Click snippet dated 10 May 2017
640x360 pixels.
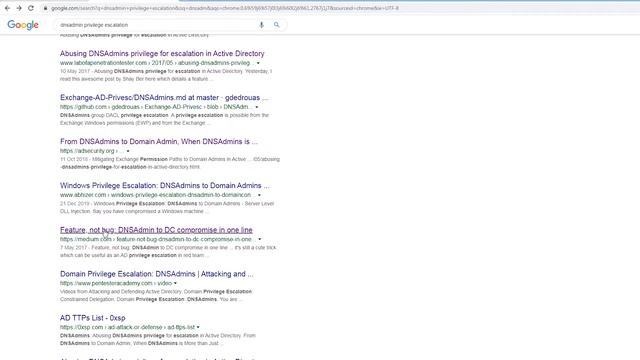[x=166, y=75]
